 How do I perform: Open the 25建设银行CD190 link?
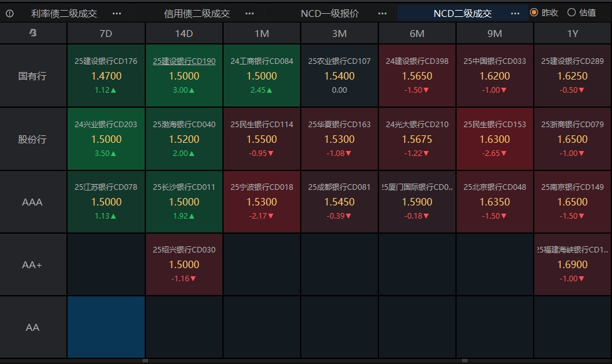point(184,61)
